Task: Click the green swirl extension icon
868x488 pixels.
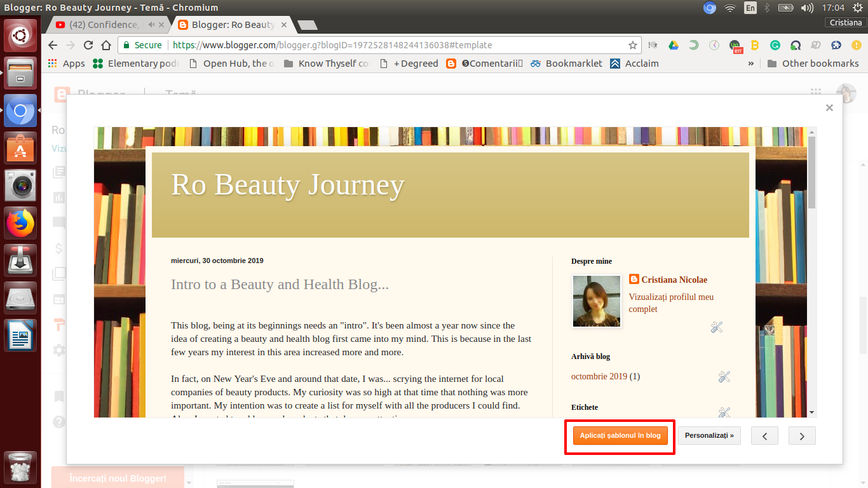Action: coord(694,45)
